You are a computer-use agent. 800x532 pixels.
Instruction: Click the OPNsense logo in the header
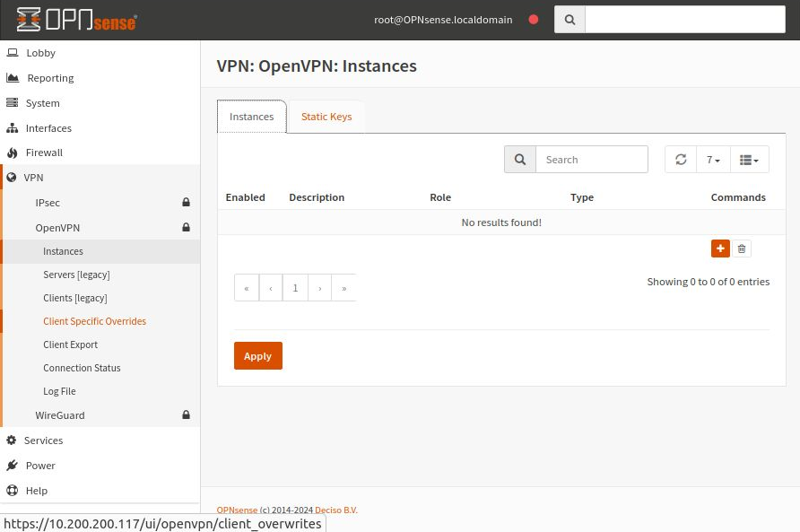click(x=76, y=19)
